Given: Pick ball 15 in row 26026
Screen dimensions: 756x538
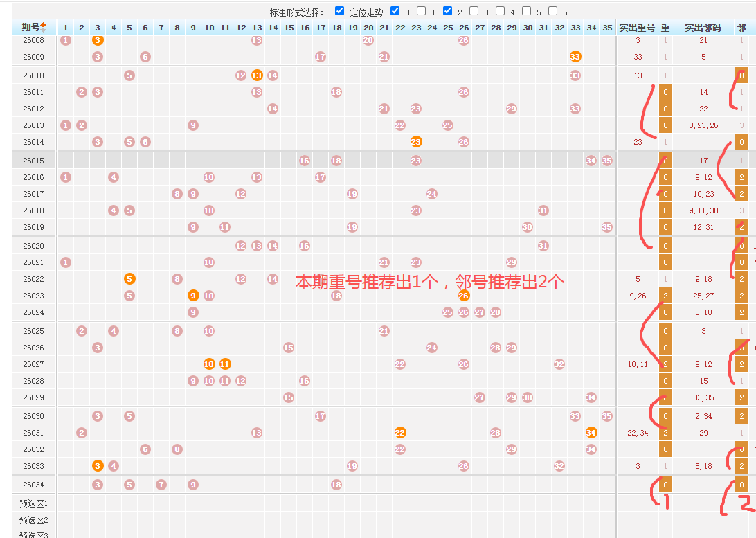Looking at the screenshot, I should point(289,348).
